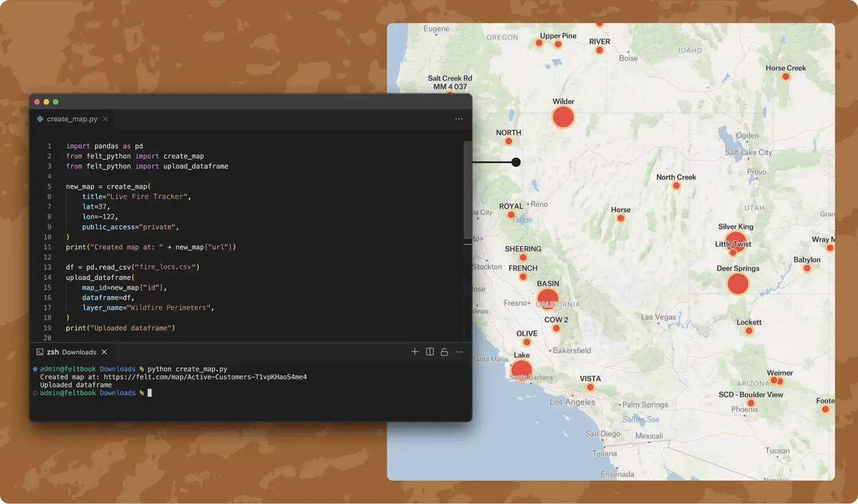Add a new terminal with the plus icon
Viewport: 858px width, 504px height.
pyautogui.click(x=415, y=352)
